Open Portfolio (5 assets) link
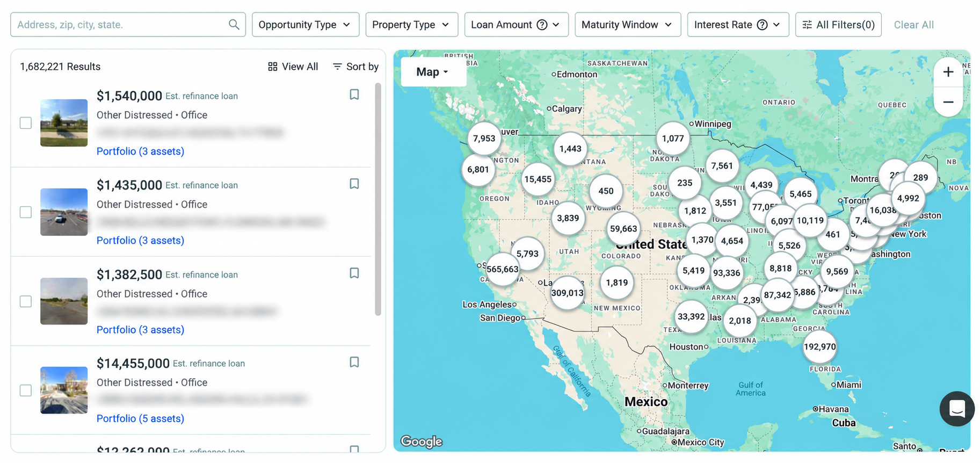 point(140,418)
